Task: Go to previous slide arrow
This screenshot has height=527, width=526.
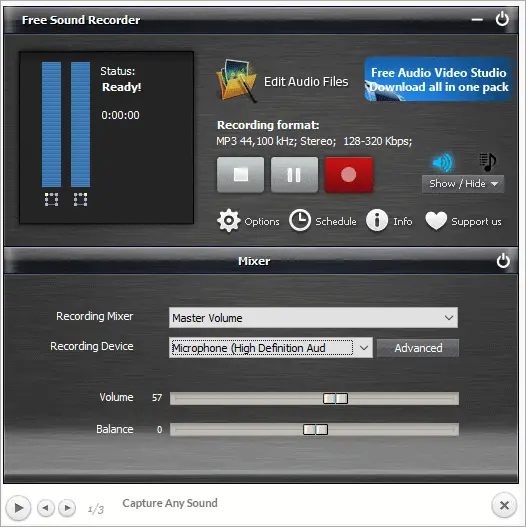Action: (46, 508)
